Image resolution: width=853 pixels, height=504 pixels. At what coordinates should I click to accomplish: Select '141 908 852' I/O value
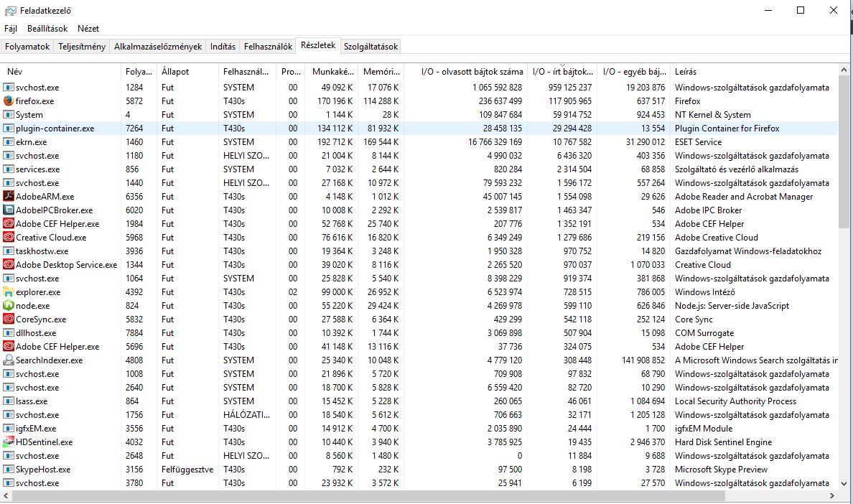coord(643,360)
